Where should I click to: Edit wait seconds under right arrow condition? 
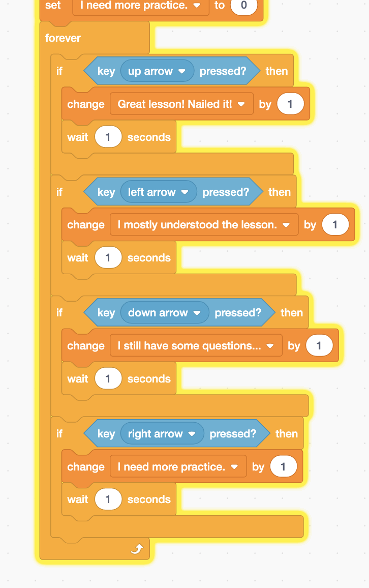click(x=108, y=499)
